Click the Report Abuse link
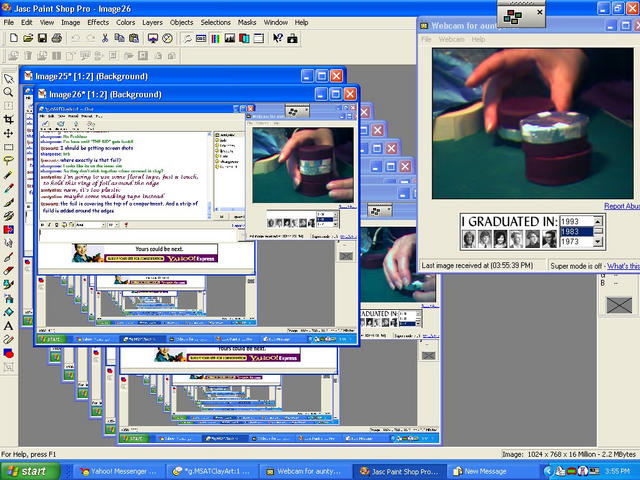This screenshot has height=480, width=640. click(622, 206)
